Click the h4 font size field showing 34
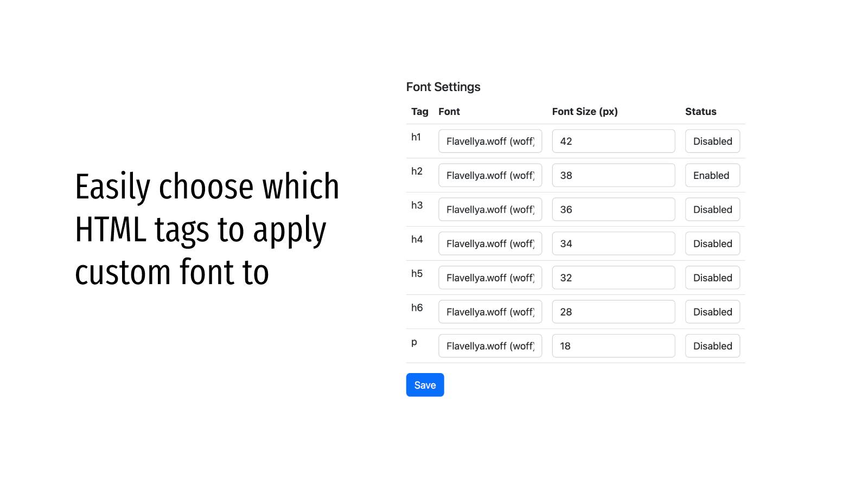Viewport: 868px width, 488px height. click(x=613, y=243)
